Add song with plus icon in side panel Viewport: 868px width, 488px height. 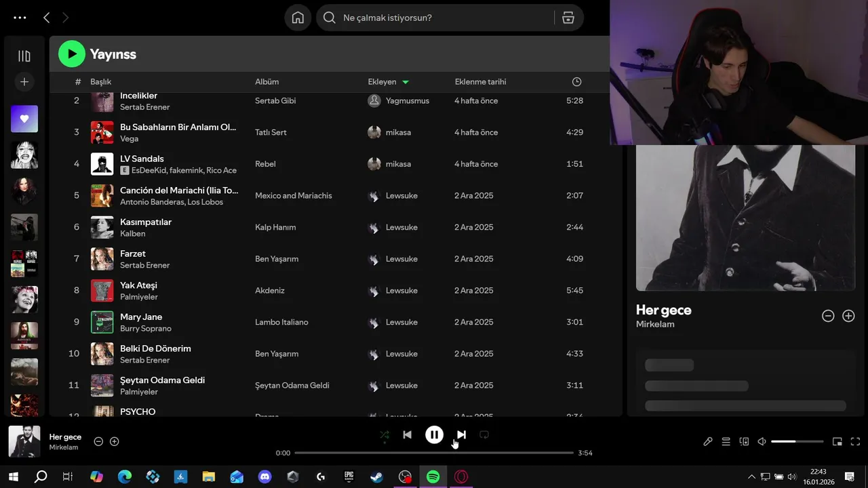pos(848,316)
